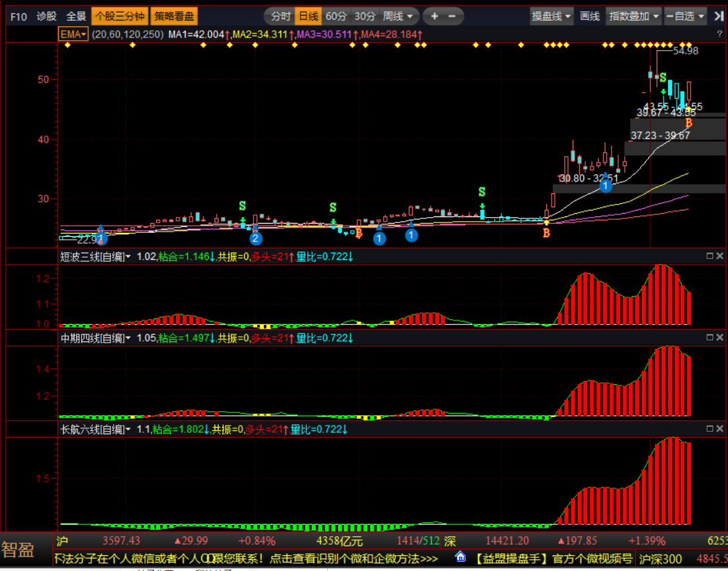Click the B buy marker below 39.67 zone

point(689,123)
